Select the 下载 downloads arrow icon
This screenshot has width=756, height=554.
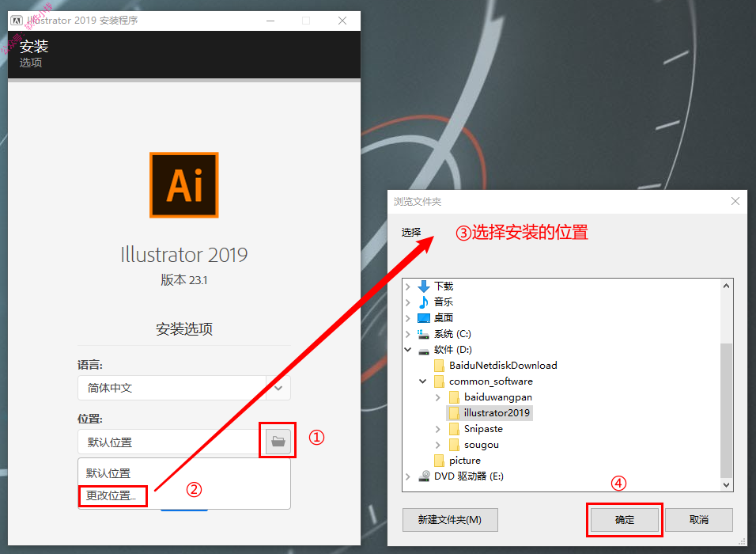click(x=424, y=286)
